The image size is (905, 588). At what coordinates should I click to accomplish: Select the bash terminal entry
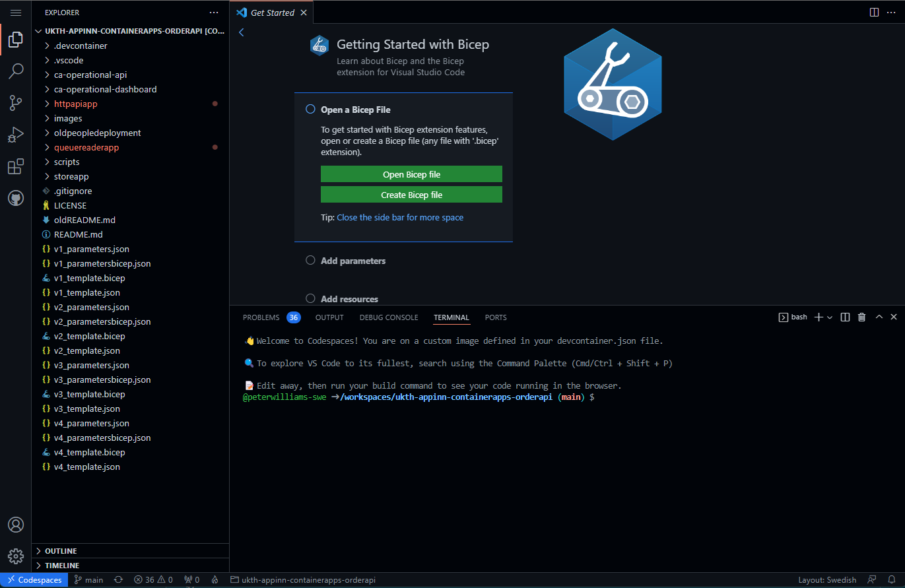(793, 317)
